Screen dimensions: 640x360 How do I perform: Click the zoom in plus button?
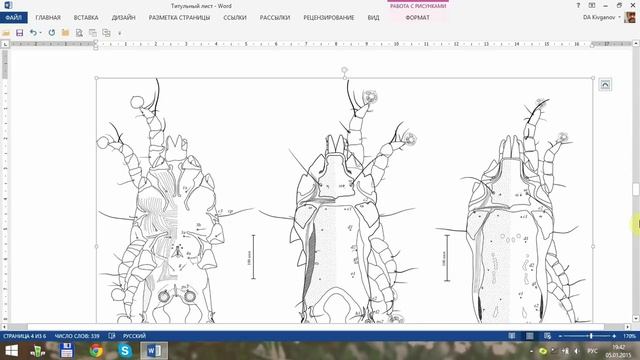click(614, 336)
